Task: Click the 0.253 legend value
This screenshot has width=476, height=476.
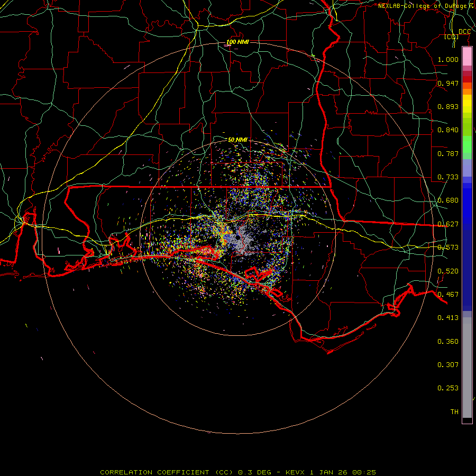Action: [x=448, y=388]
